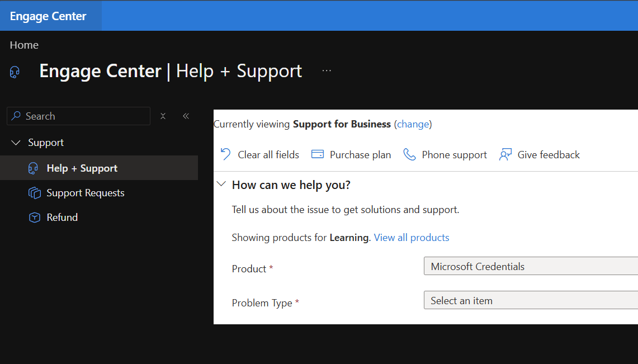The image size is (638, 364).
Task: Collapse the Support section in the sidebar
Action: point(16,143)
